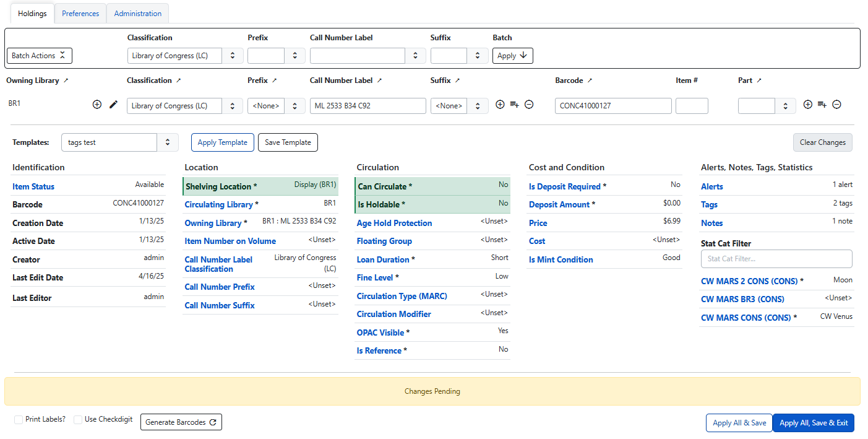
Task: Open the Part dropdown in the item row
Action: click(x=767, y=106)
